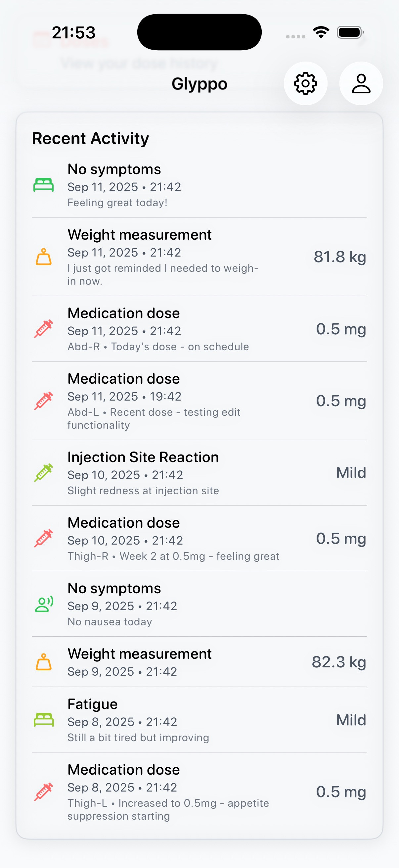This screenshot has height=868, width=399.
Task: Tap the red syringe icon for the Abd-L dose
Action: [x=43, y=401]
